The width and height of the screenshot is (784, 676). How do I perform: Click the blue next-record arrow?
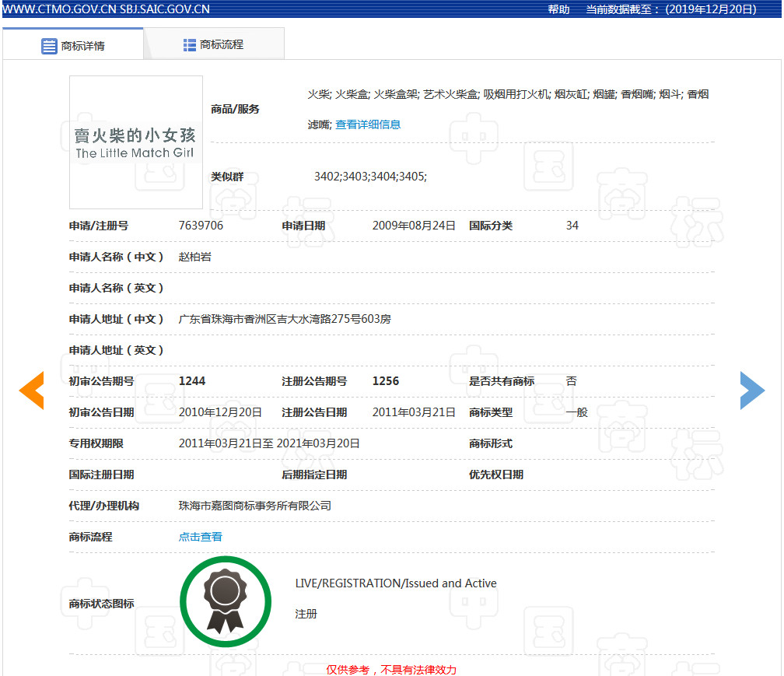[x=753, y=391]
